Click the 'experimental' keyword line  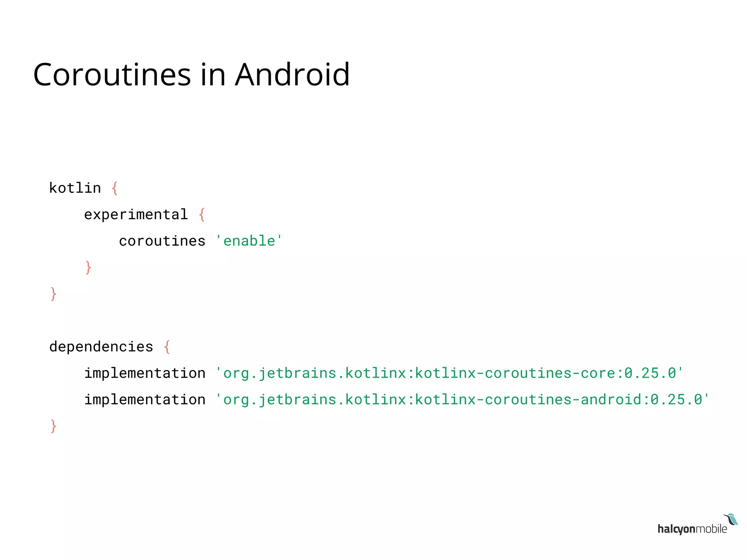point(136,215)
